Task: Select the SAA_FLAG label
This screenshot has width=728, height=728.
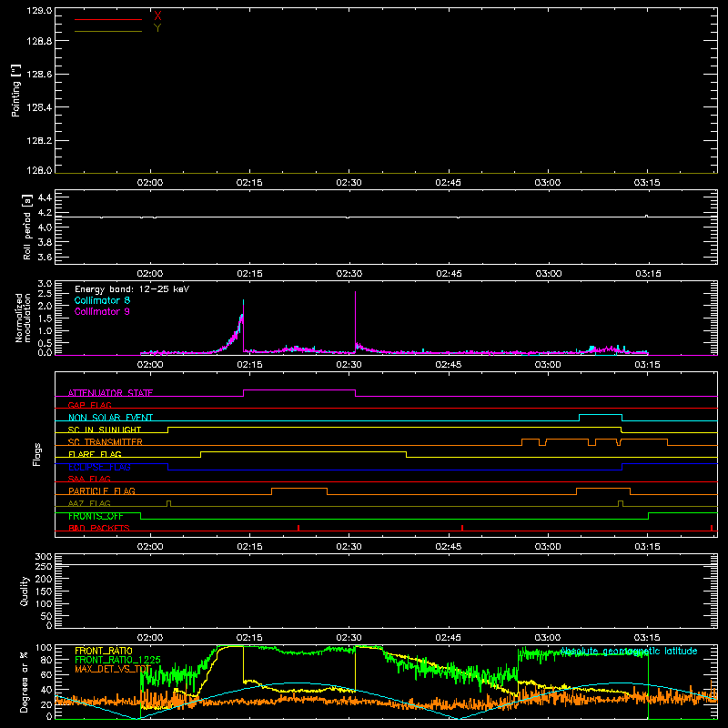Action: point(89,479)
